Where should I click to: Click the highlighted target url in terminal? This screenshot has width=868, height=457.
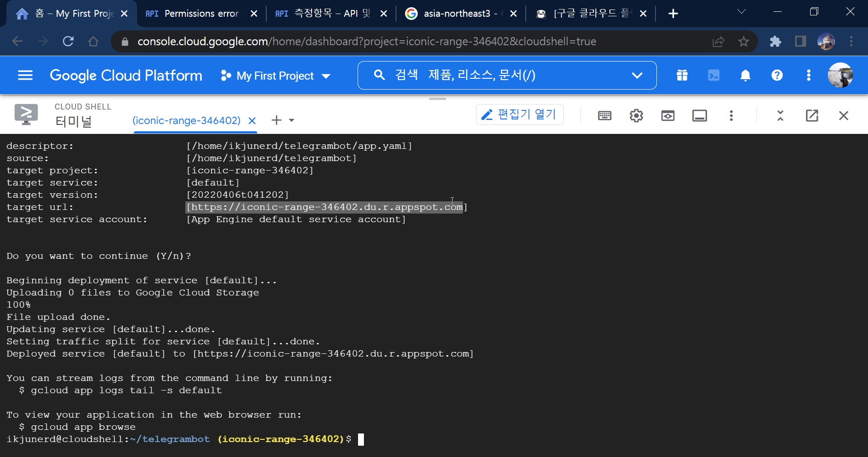325,207
